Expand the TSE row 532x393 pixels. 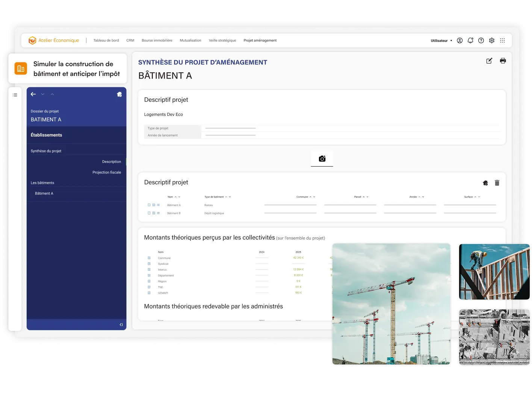coord(149,287)
